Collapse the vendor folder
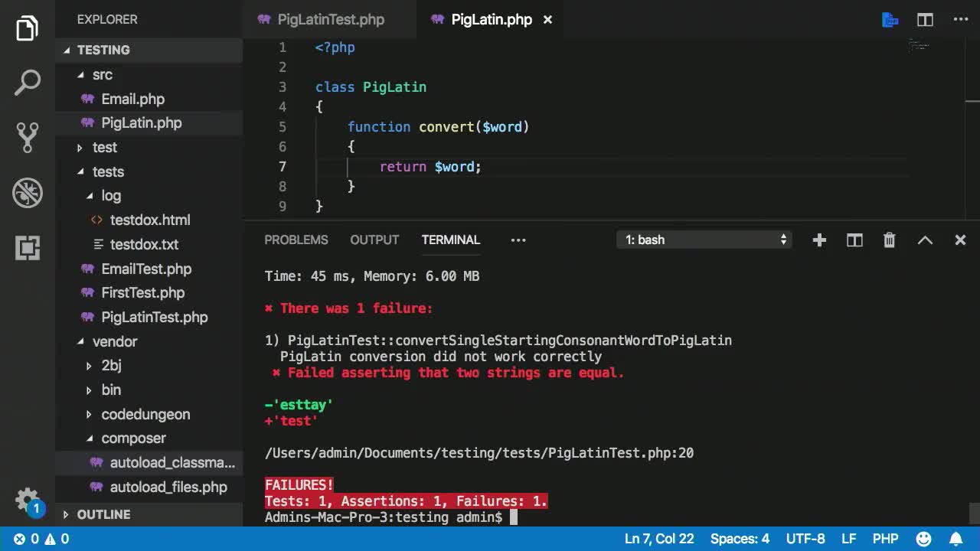Screen dimensions: 980x551 [115, 341]
